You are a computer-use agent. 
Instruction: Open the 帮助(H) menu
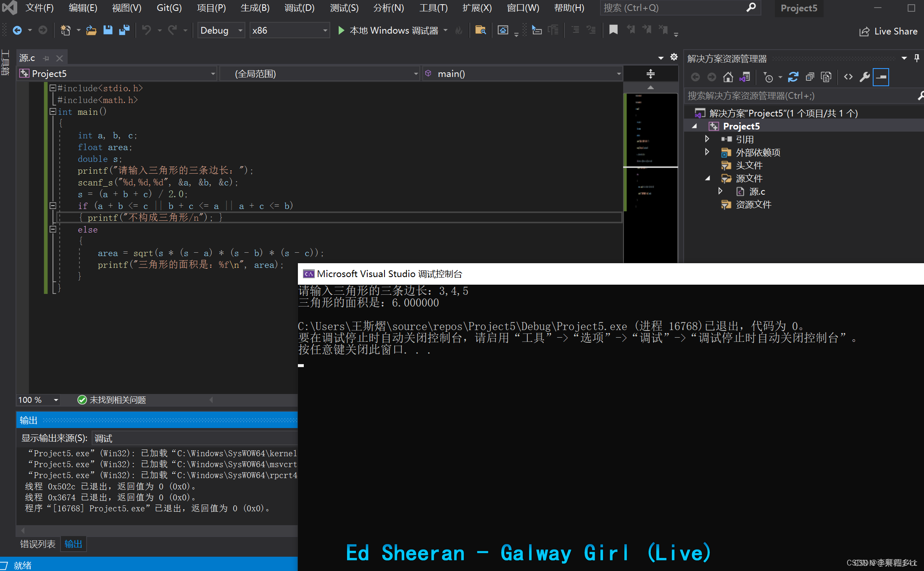[x=569, y=8]
